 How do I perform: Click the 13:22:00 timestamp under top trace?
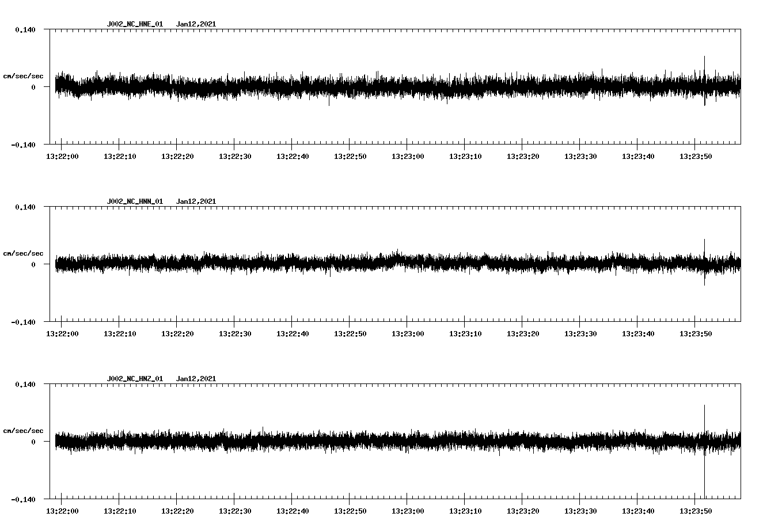[x=63, y=155]
